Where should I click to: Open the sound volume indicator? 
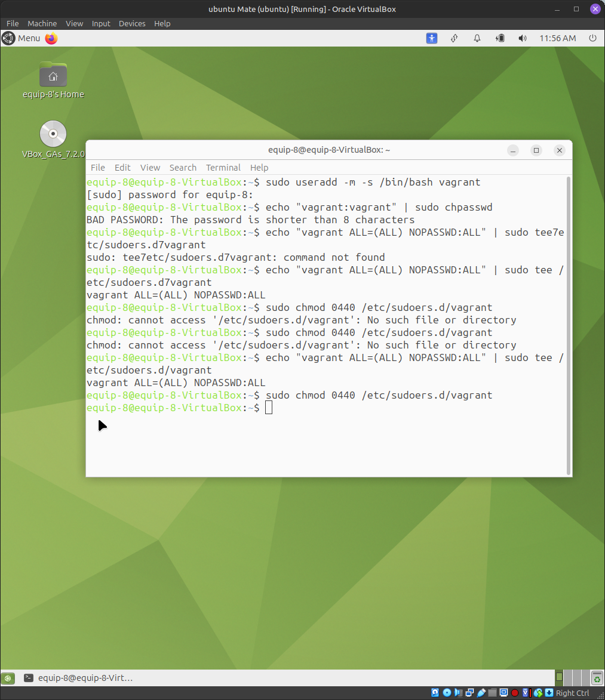pyautogui.click(x=523, y=38)
